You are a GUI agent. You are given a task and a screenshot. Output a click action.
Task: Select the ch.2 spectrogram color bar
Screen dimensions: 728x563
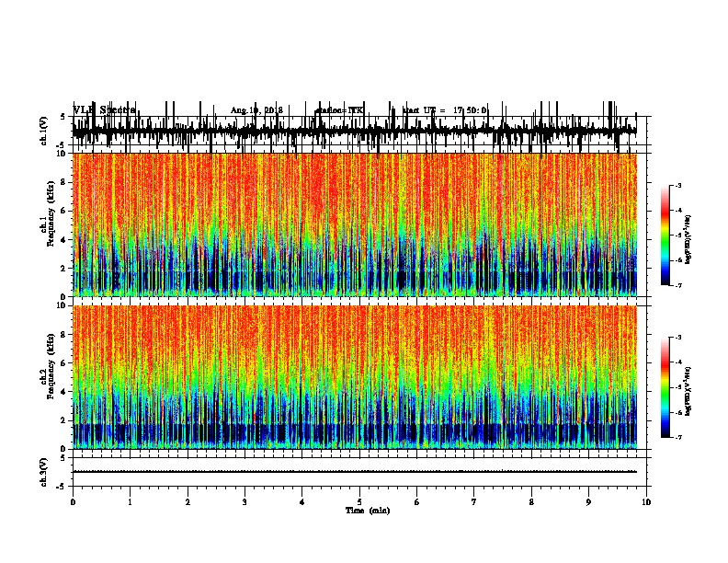point(665,387)
